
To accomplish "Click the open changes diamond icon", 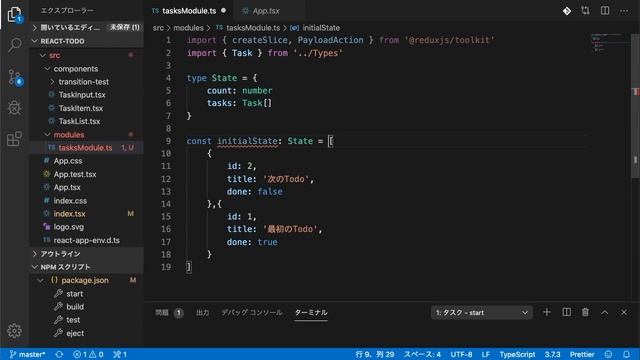I will 567,11.
